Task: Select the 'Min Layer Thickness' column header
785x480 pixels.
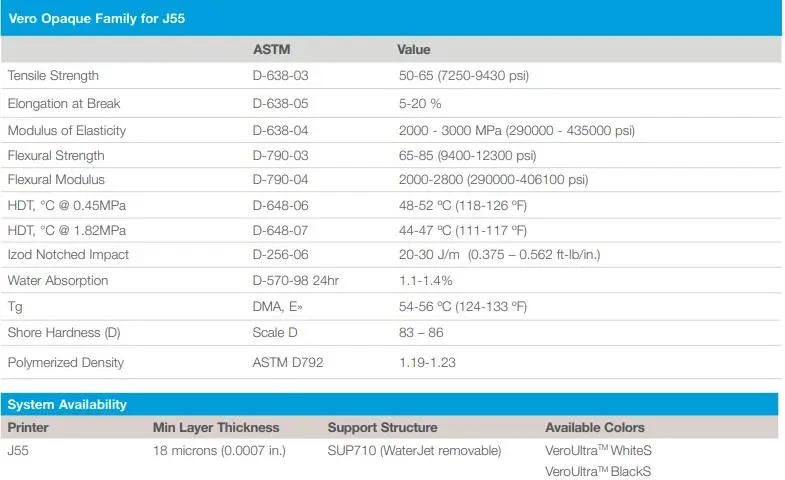Action: (x=216, y=428)
